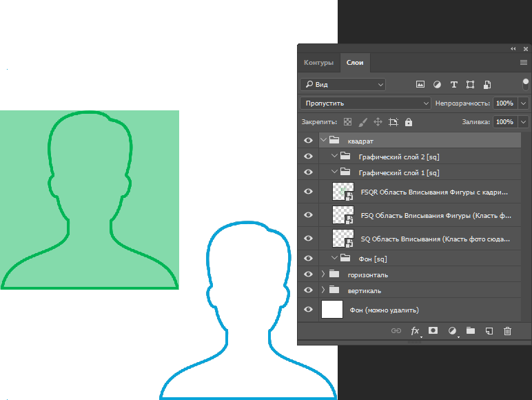Expand the вертикаль group
Viewport: 532px width, 400px height.
323,289
